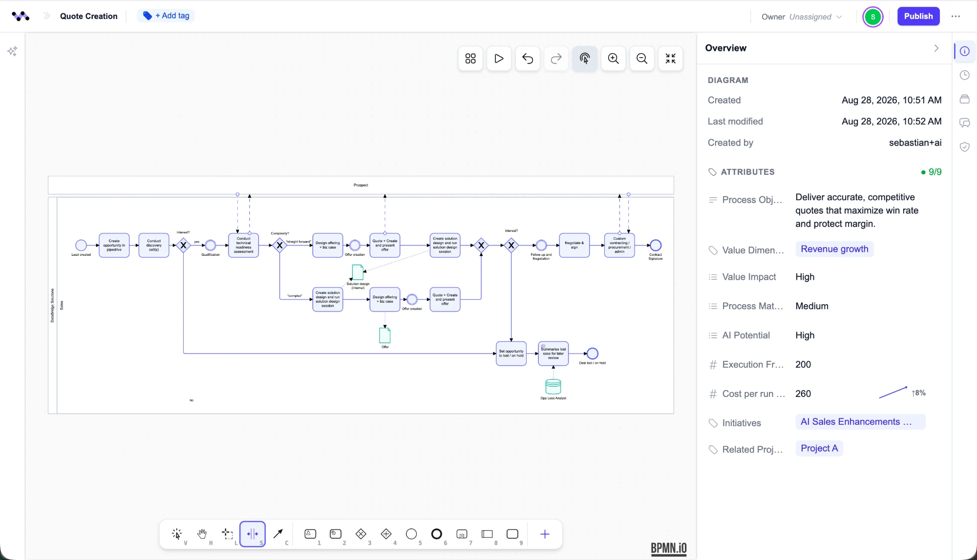Click the Process Maturity Medium value

tap(812, 306)
